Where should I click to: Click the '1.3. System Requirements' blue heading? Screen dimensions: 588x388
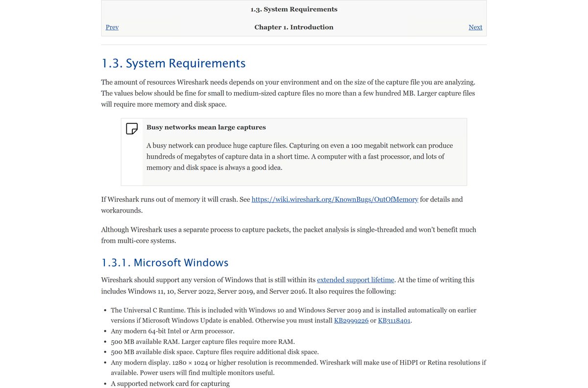point(173,63)
